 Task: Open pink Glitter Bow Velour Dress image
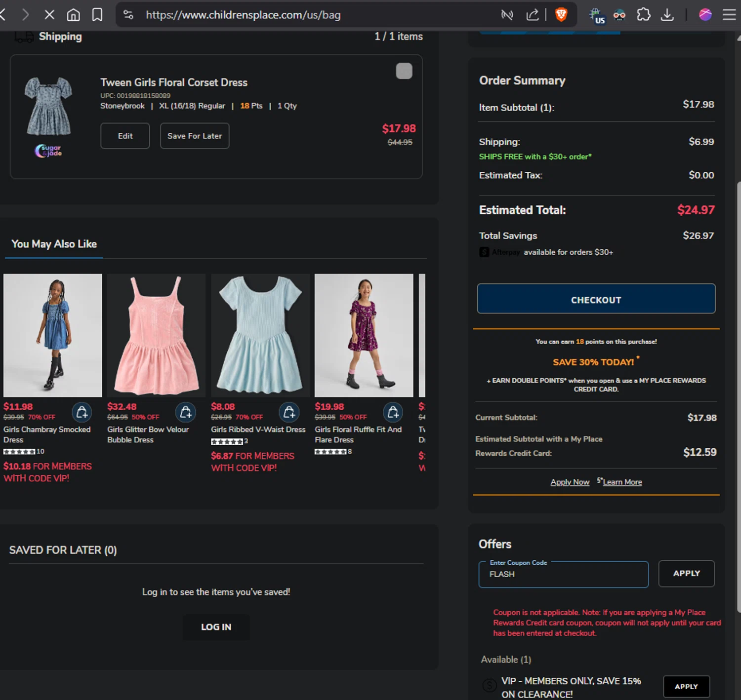[156, 335]
